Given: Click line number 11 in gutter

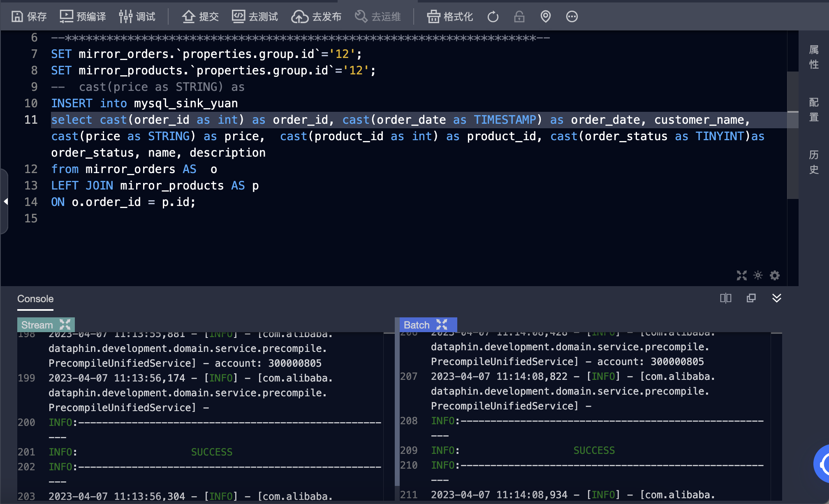Looking at the screenshot, I should click(x=31, y=120).
